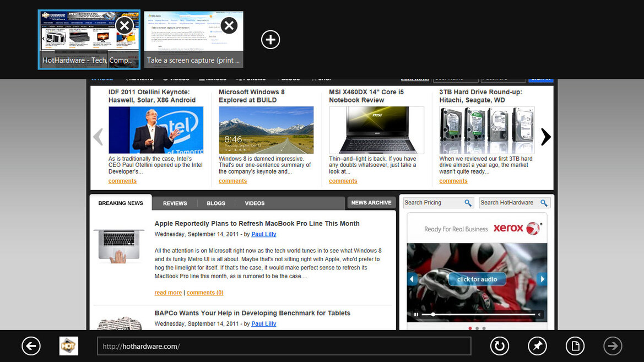Go to previous slide in Xerox ad
644x362 pixels.
[412, 279]
